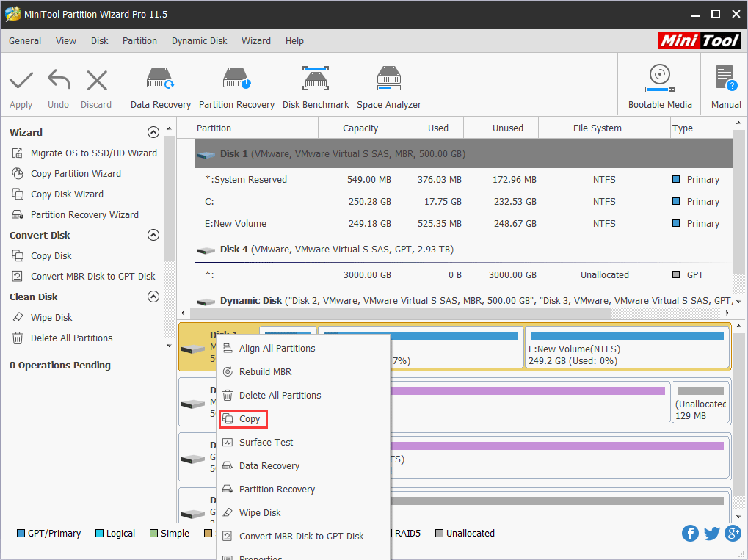Collapse the Wizard section
The width and height of the screenshot is (748, 560).
(153, 132)
